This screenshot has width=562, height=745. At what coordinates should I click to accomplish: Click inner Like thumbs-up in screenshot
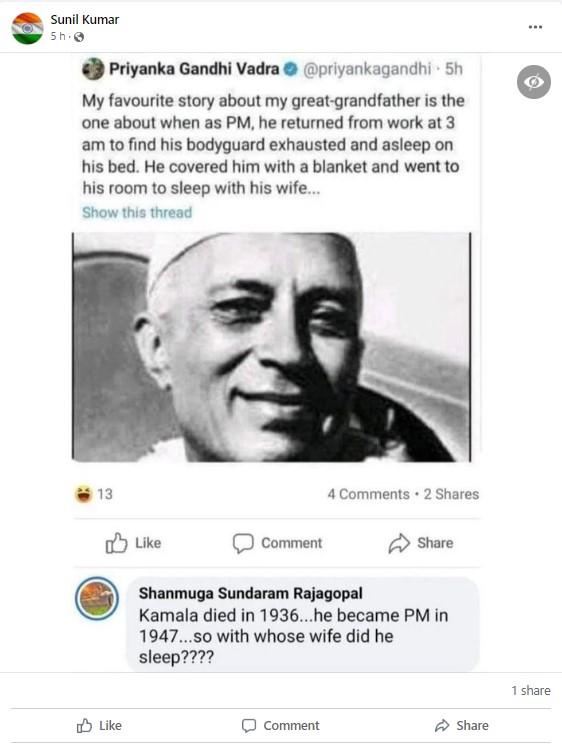[x=116, y=543]
